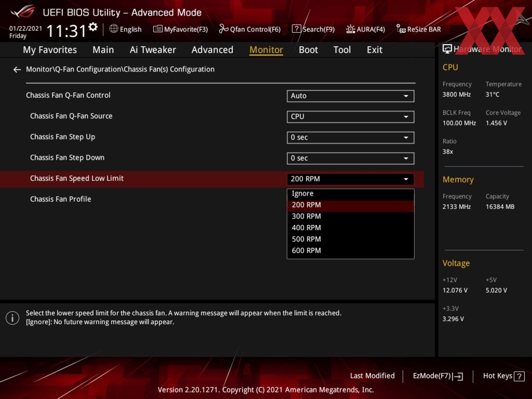532x399 pixels.
Task: Open clock settings gear icon
Action: pos(93,27)
